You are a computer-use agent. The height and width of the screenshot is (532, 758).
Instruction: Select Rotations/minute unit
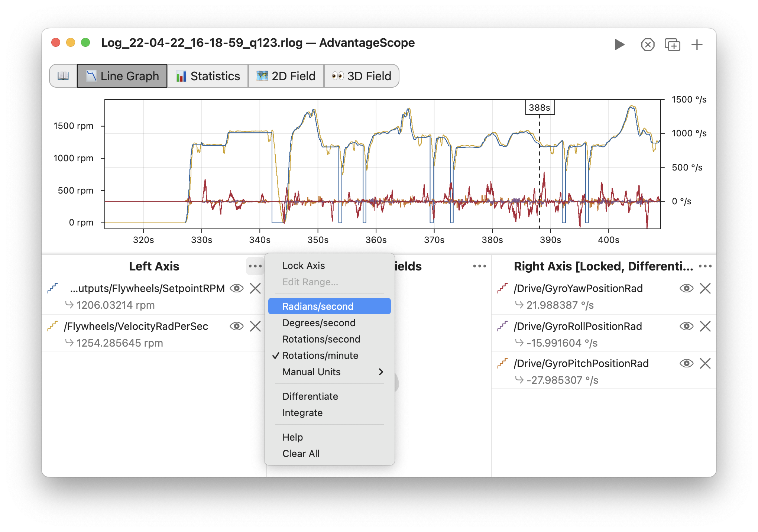point(329,356)
